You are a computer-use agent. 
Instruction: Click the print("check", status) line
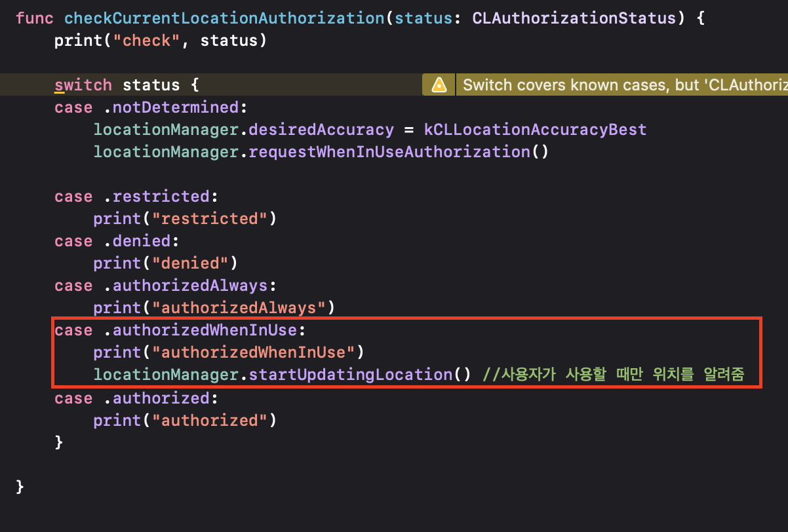pos(161,41)
